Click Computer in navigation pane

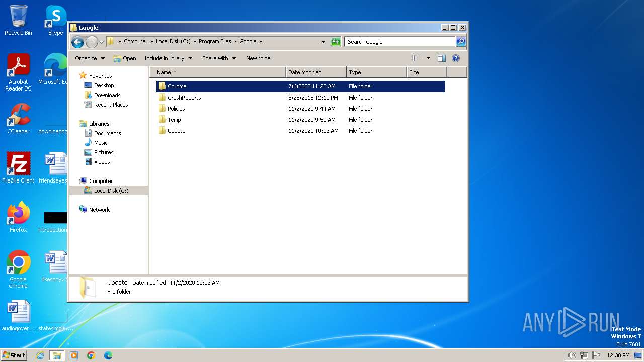tap(96, 181)
